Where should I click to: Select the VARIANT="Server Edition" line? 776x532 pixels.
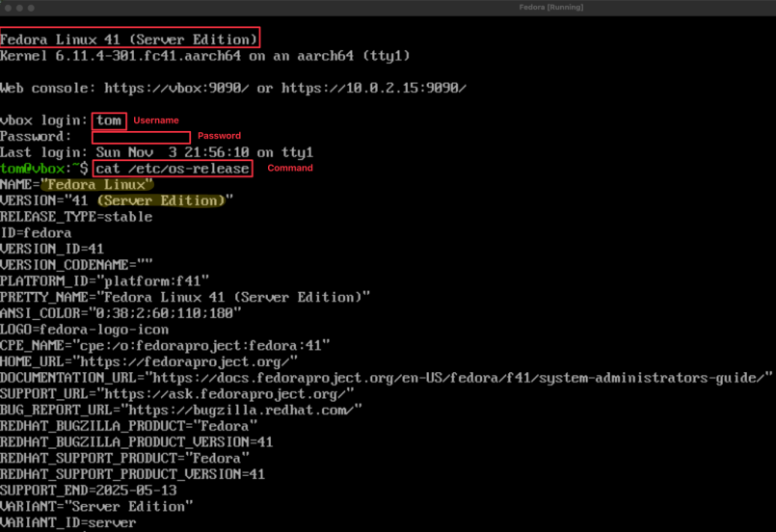click(96, 506)
